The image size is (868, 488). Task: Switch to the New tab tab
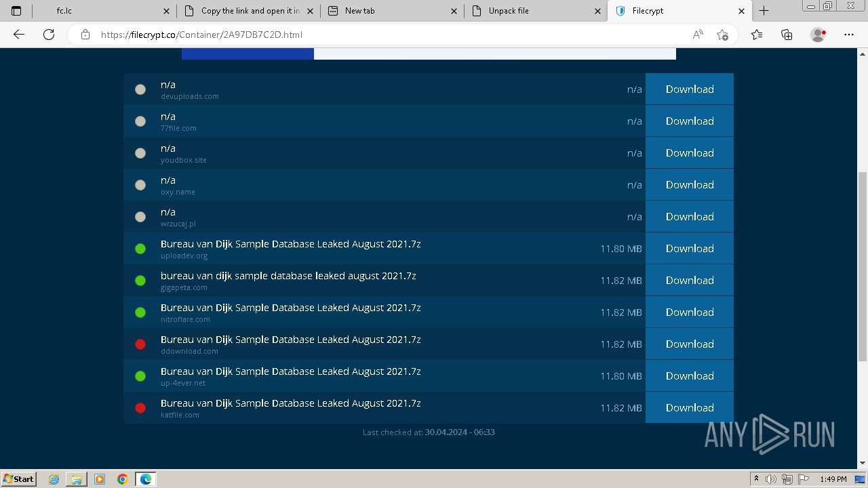click(x=391, y=11)
